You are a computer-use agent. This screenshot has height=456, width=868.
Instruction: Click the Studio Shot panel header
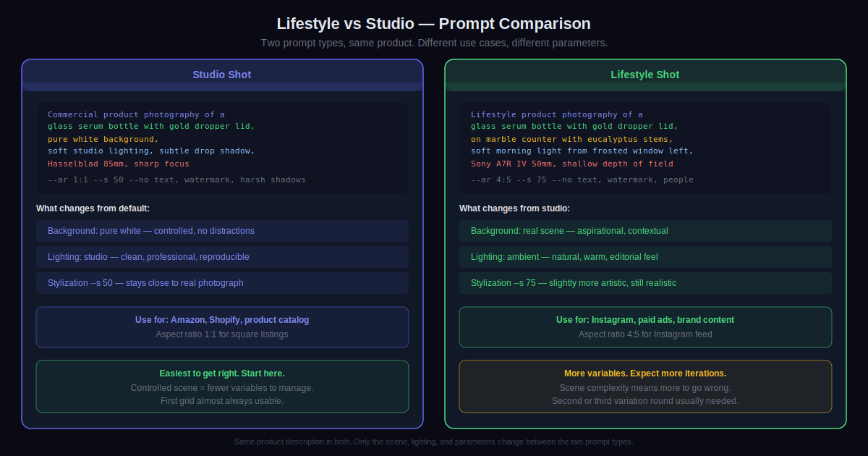point(222,75)
